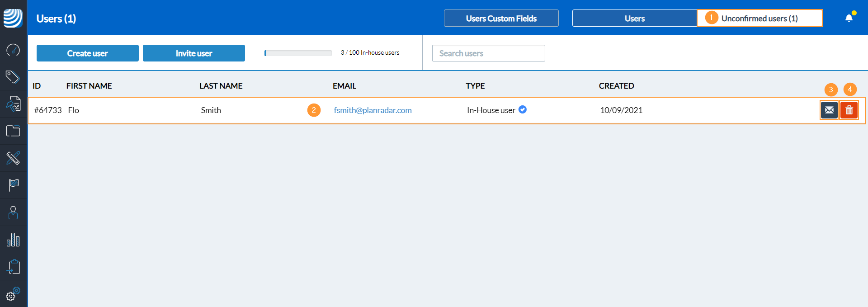This screenshot has width=868, height=307.
Task: Open the settings gears icon
Action: [x=13, y=294]
